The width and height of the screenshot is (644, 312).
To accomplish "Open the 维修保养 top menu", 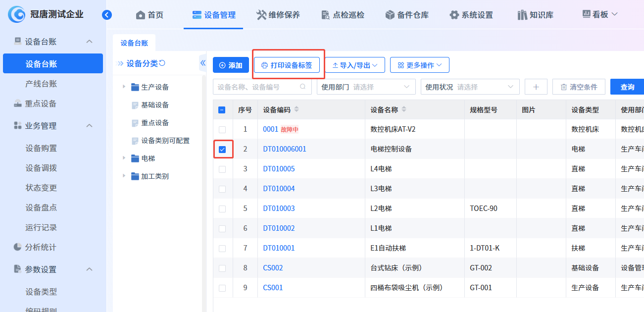I will [x=278, y=15].
